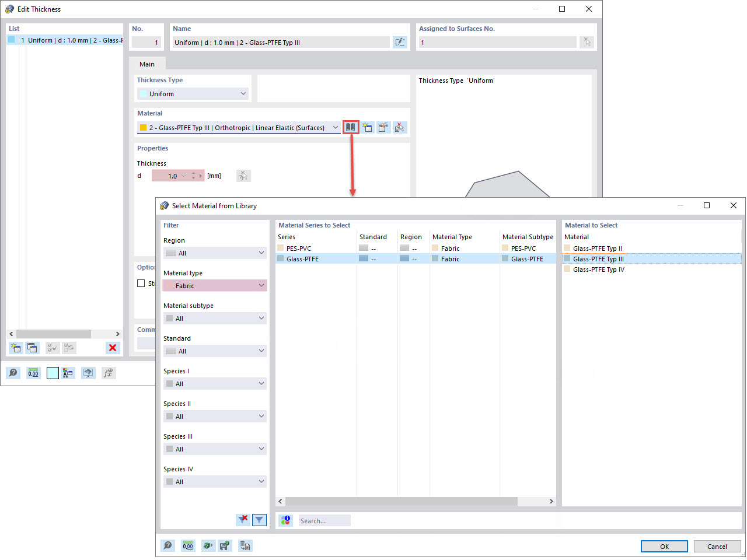Delete thickness with the red X icon
Image resolution: width=747 pixels, height=560 pixels.
click(113, 348)
